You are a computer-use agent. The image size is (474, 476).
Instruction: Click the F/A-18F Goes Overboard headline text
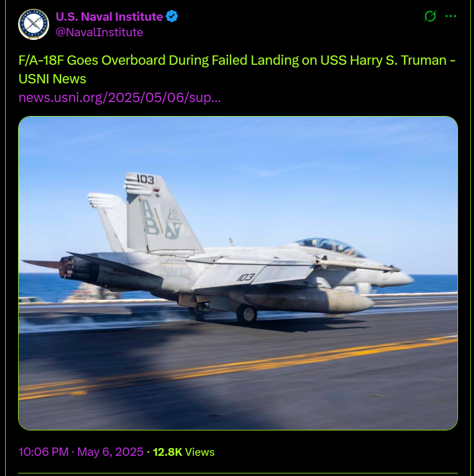tap(237, 60)
